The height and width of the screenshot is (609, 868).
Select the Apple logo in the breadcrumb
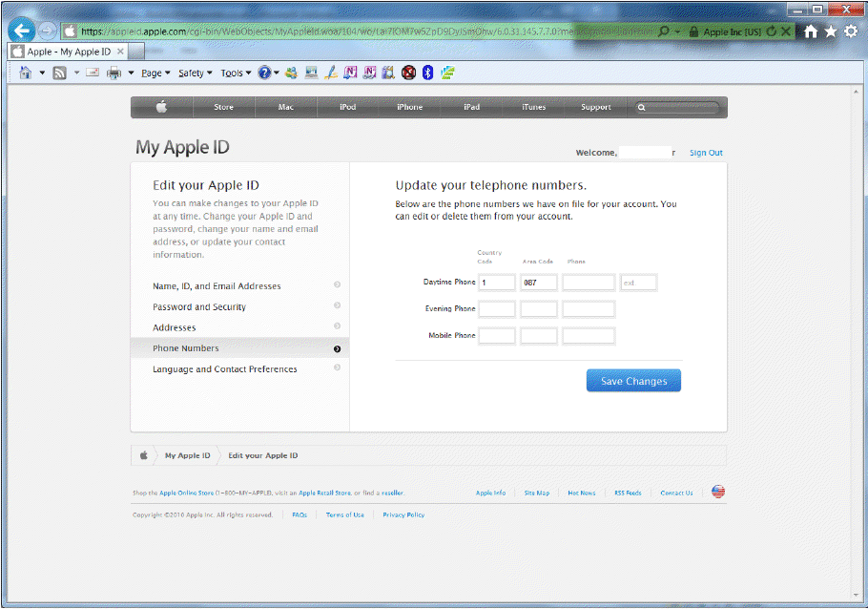tap(143, 455)
